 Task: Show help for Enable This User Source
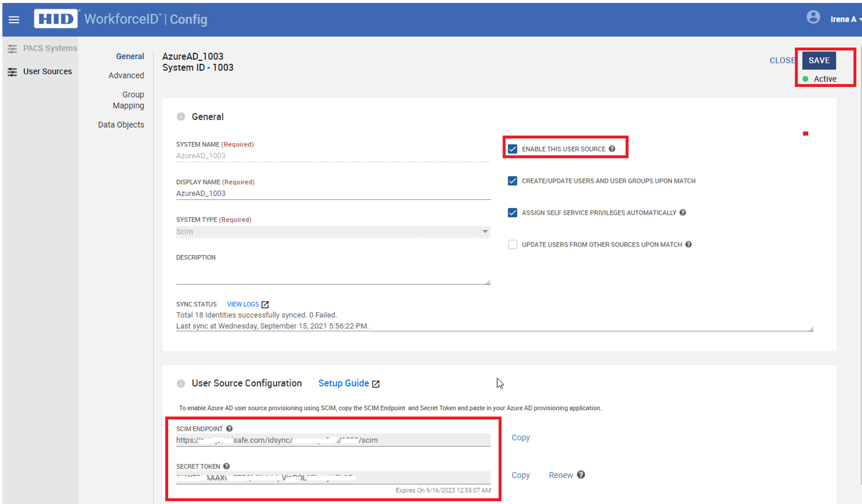point(612,149)
